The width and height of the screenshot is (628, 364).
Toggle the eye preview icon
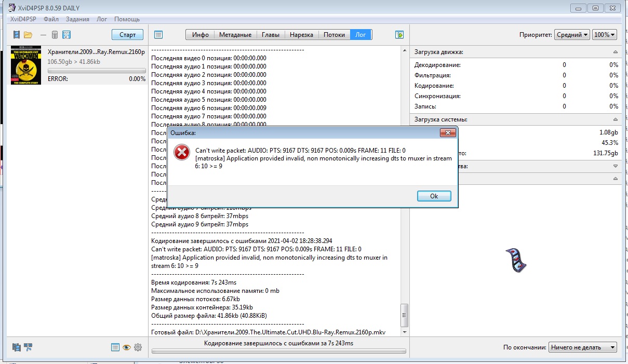126,347
